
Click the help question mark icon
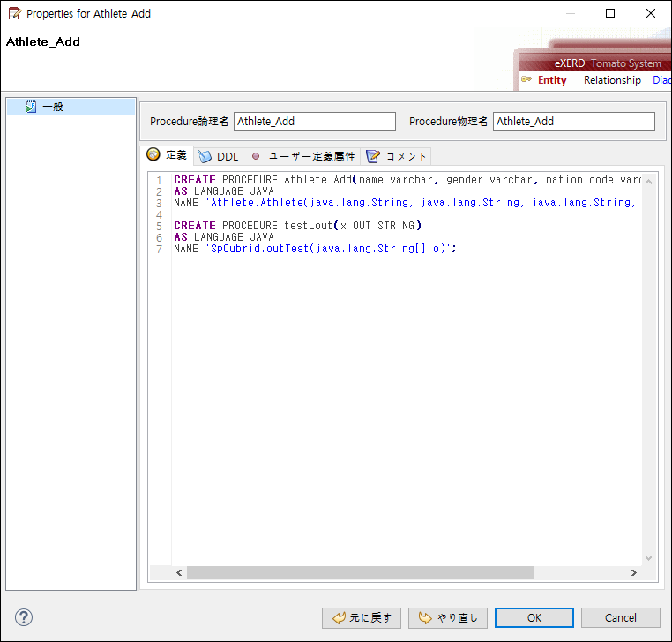(24, 617)
